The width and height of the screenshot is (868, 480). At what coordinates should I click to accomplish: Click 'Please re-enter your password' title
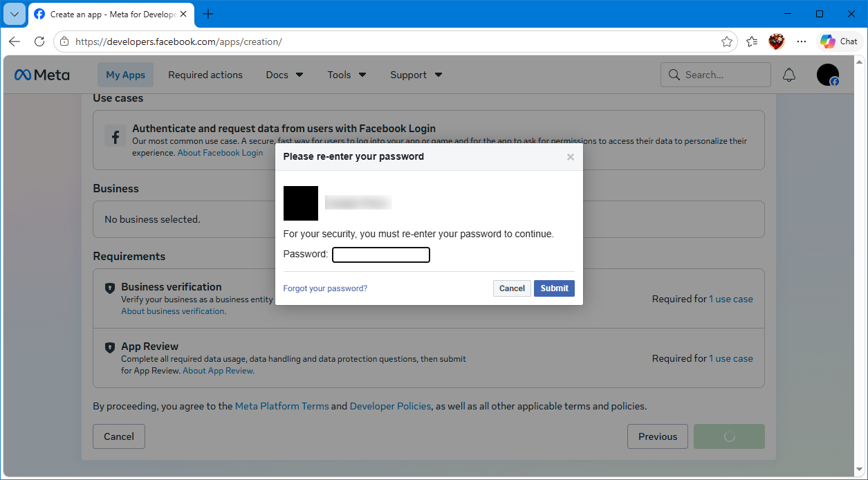point(353,156)
